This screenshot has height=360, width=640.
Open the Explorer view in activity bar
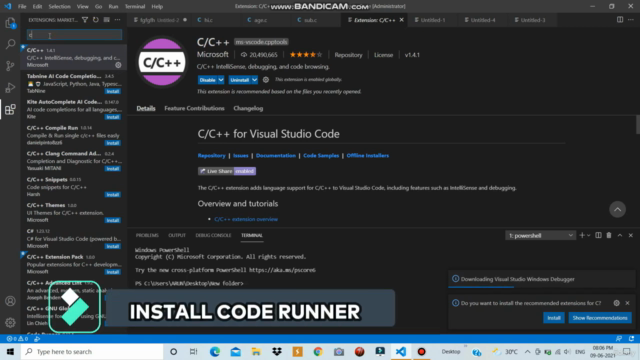10,23
